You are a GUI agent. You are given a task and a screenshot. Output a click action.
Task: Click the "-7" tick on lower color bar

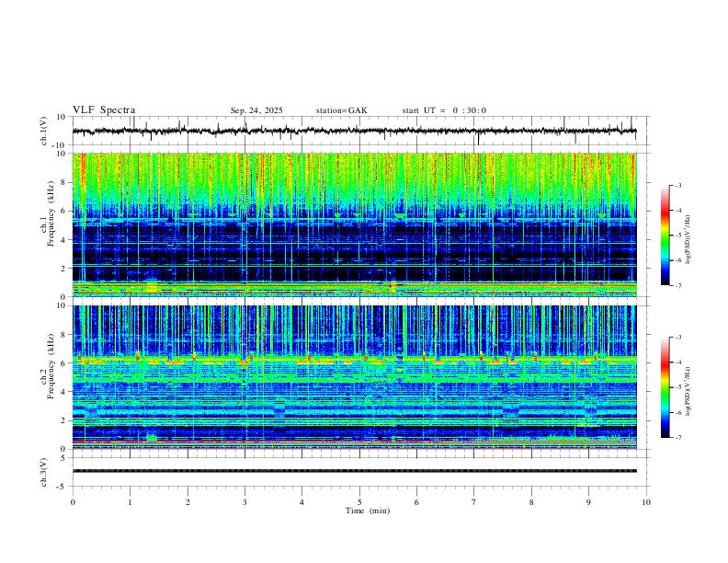pos(677,437)
